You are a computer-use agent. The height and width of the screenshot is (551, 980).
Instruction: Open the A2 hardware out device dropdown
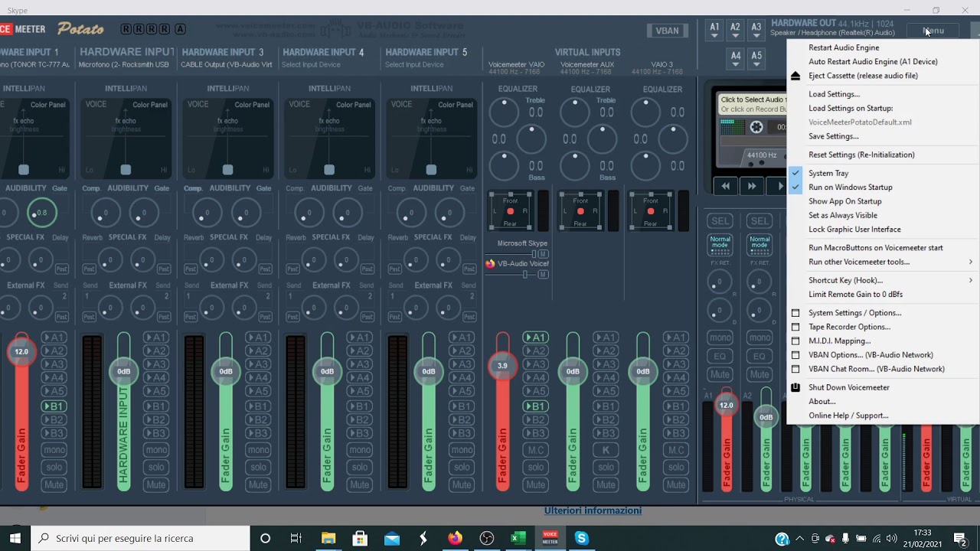coord(735,31)
